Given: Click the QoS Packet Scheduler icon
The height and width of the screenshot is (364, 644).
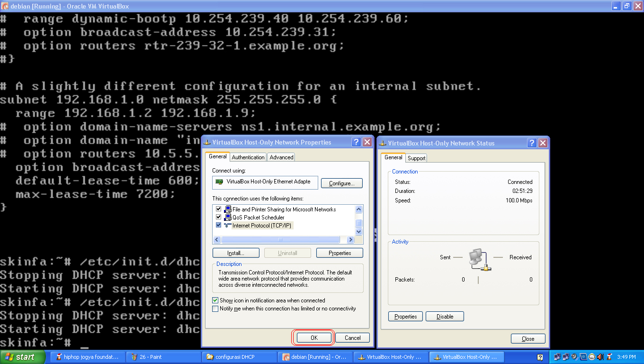Looking at the screenshot, I should click(x=227, y=217).
